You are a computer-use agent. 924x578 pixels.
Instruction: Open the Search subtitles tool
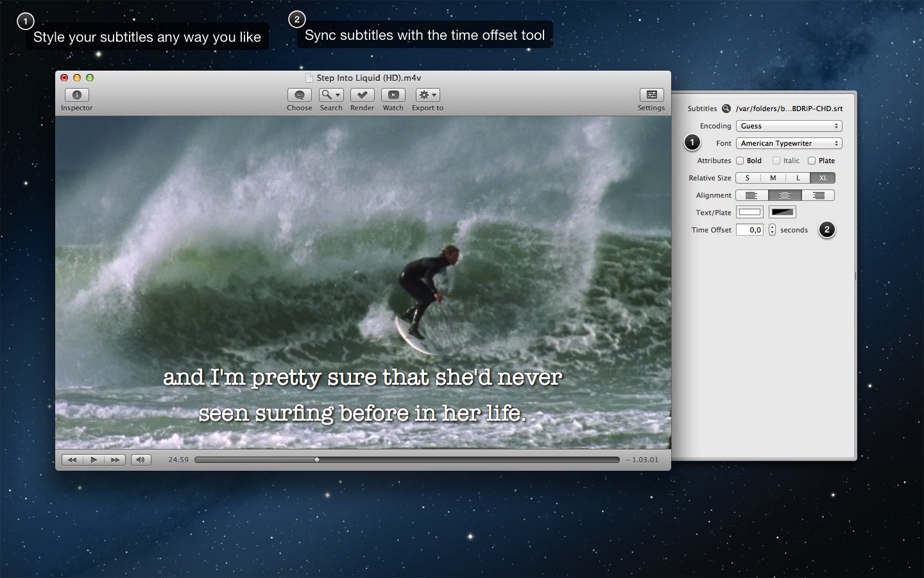point(331,95)
